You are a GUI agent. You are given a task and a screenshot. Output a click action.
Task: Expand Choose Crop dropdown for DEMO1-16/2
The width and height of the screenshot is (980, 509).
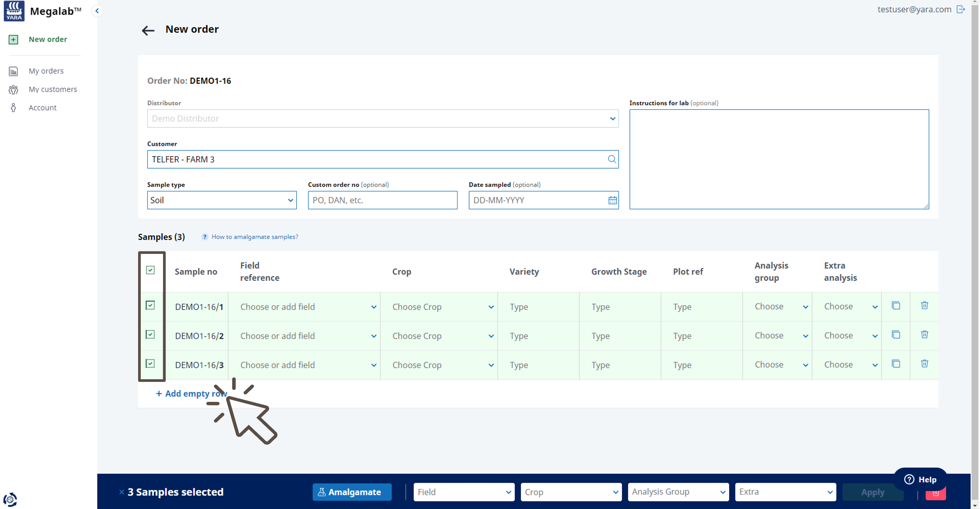coord(441,336)
